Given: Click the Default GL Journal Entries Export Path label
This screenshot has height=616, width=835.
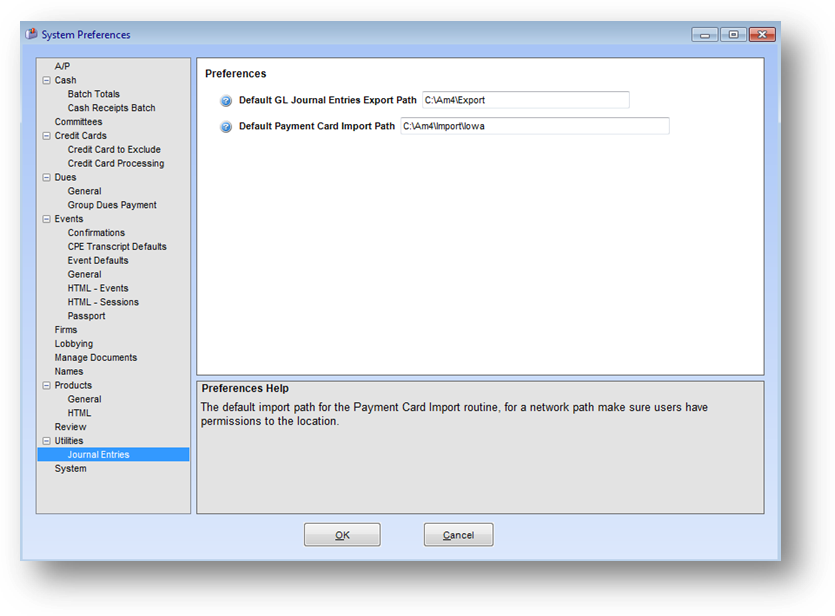Looking at the screenshot, I should click(328, 100).
